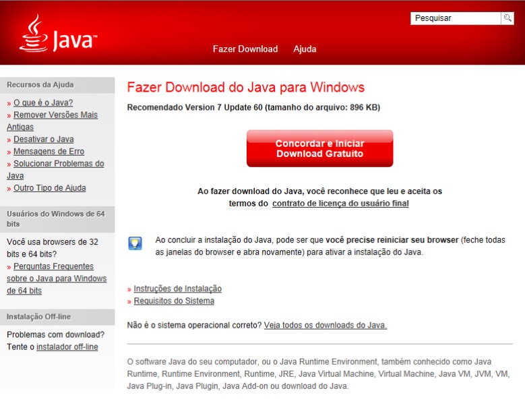The width and height of the screenshot is (525, 420).
Task: Open the Ajuda menu item
Action: click(x=305, y=49)
